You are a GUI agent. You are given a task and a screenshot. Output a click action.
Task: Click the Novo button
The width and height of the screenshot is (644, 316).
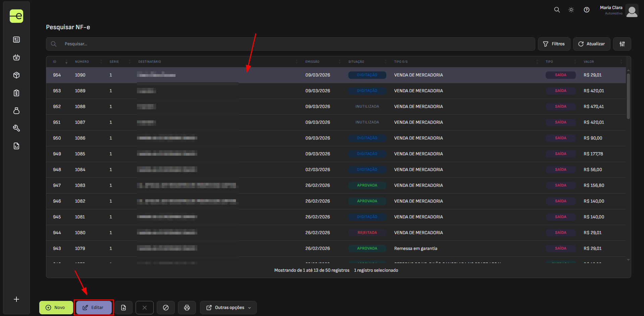[x=56, y=308]
